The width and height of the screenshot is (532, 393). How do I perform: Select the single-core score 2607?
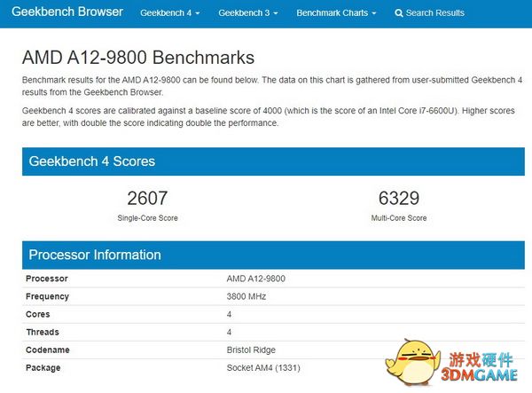point(147,198)
